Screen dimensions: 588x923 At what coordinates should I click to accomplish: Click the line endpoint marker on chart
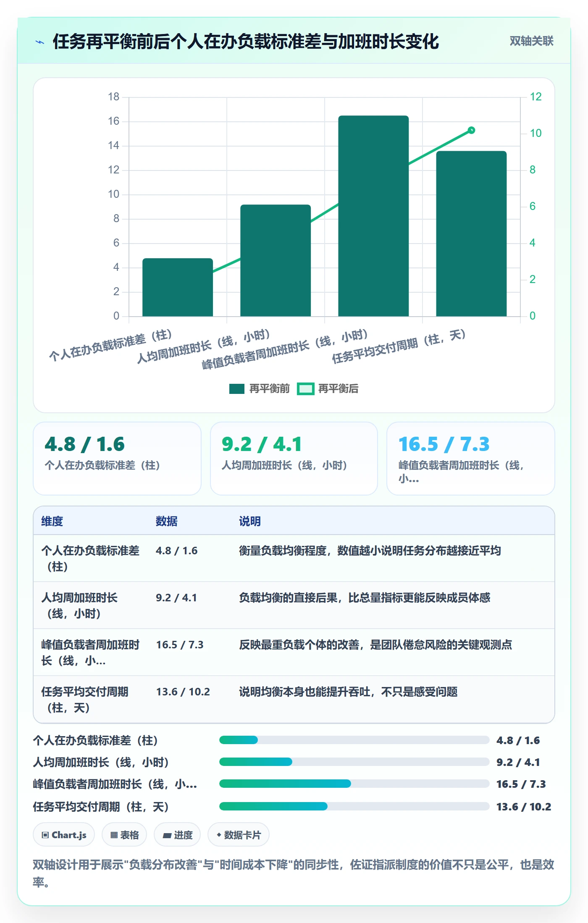tap(471, 130)
